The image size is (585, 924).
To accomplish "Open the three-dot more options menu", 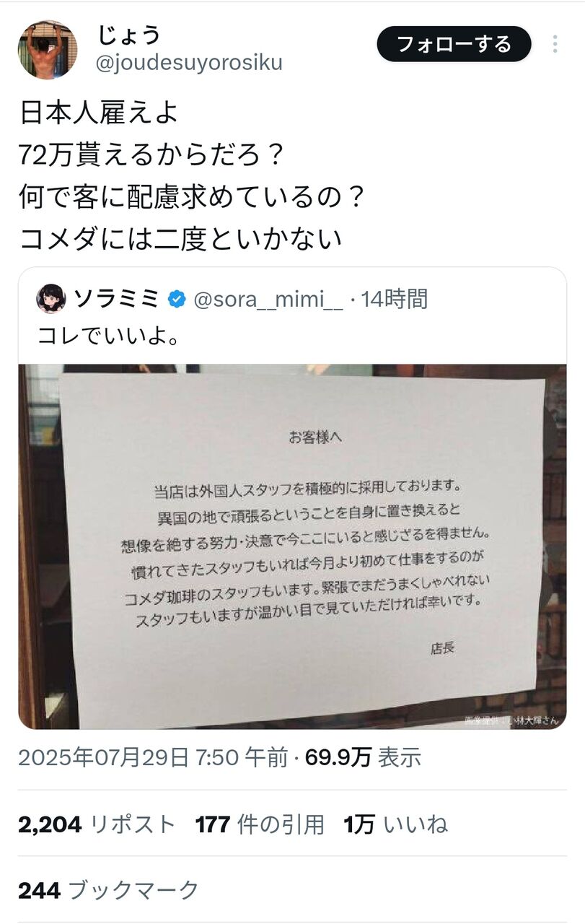I will [x=555, y=45].
